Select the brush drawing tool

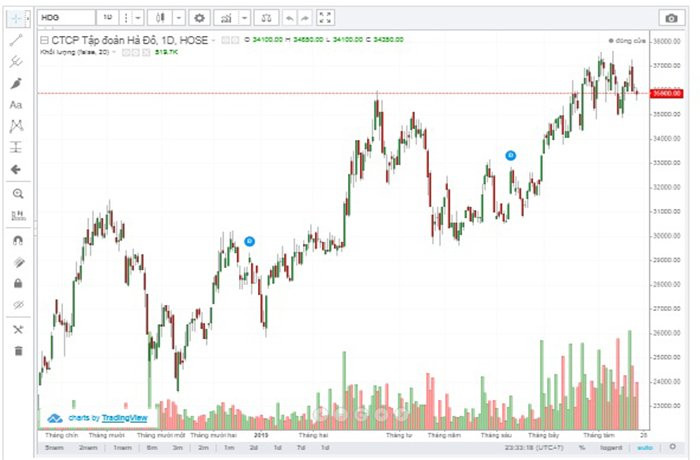pyautogui.click(x=16, y=83)
